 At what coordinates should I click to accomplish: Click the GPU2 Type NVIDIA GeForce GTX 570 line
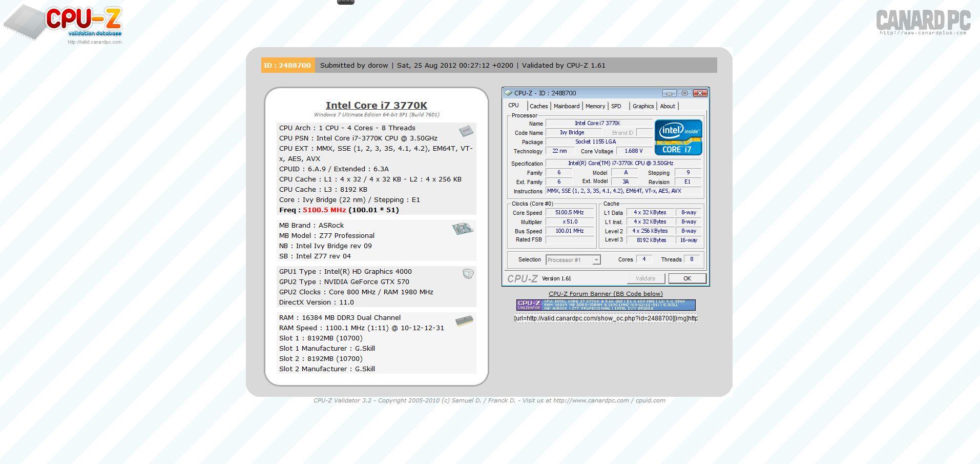(x=344, y=281)
